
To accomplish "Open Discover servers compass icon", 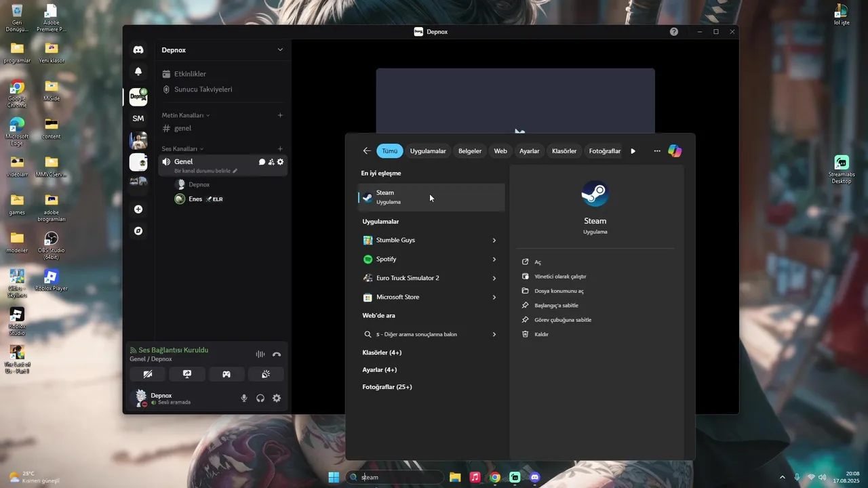I will [x=138, y=231].
